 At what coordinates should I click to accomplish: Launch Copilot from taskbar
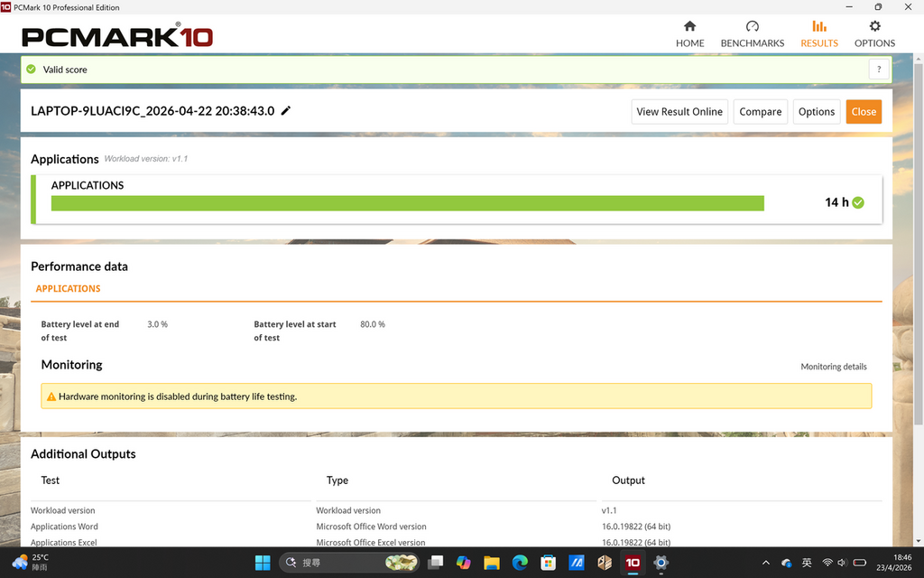point(463,563)
